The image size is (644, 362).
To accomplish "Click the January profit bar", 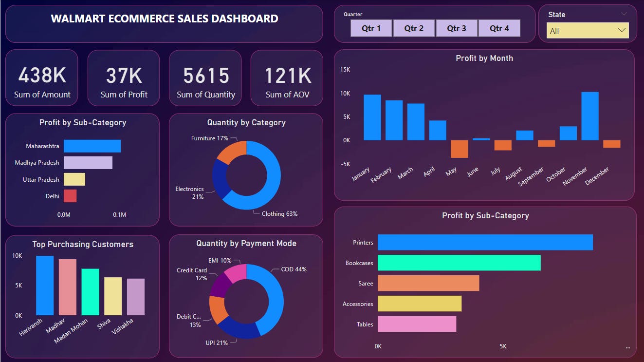I will click(x=372, y=117).
